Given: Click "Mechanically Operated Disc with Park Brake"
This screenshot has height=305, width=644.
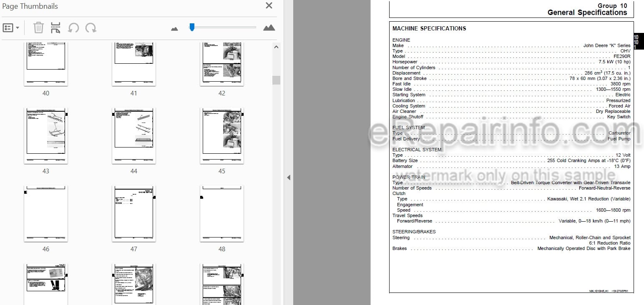Looking at the screenshot, I should click(584, 249).
